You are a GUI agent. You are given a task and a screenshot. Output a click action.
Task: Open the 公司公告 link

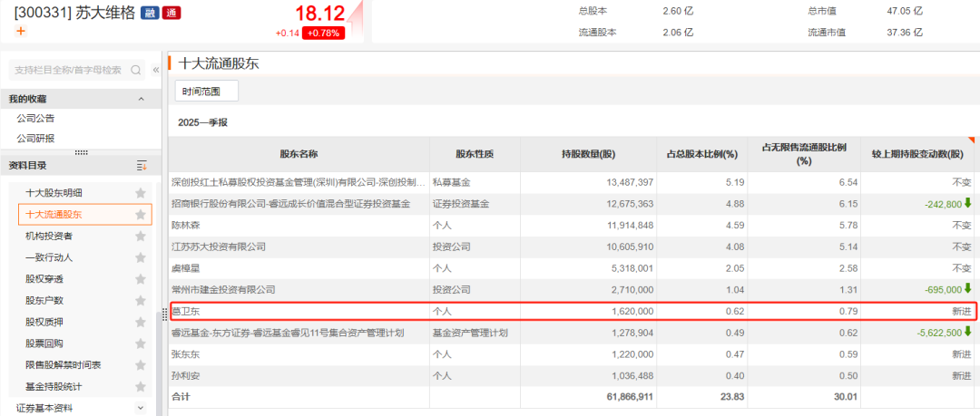point(35,119)
